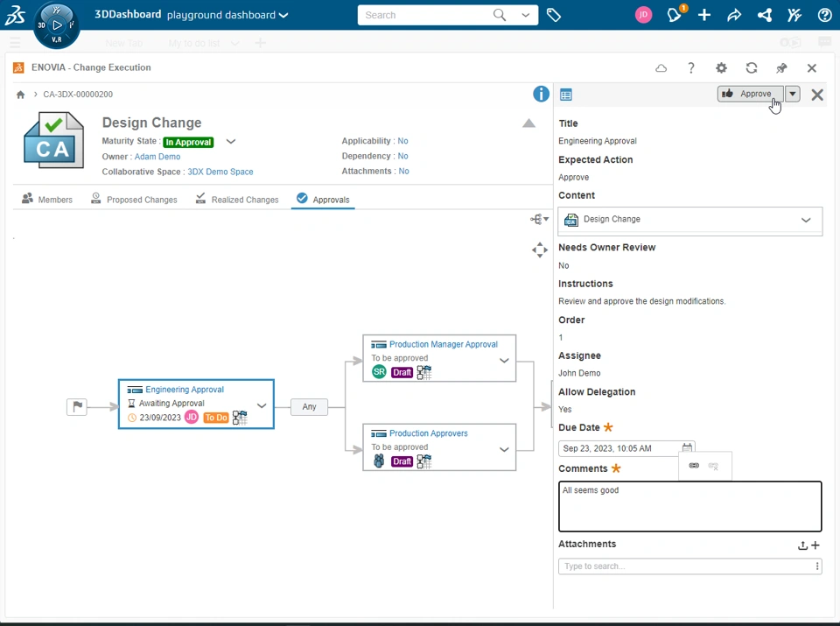The image size is (840, 626).
Task: Click JD avatar in Engineering Approval node
Action: coord(192,417)
